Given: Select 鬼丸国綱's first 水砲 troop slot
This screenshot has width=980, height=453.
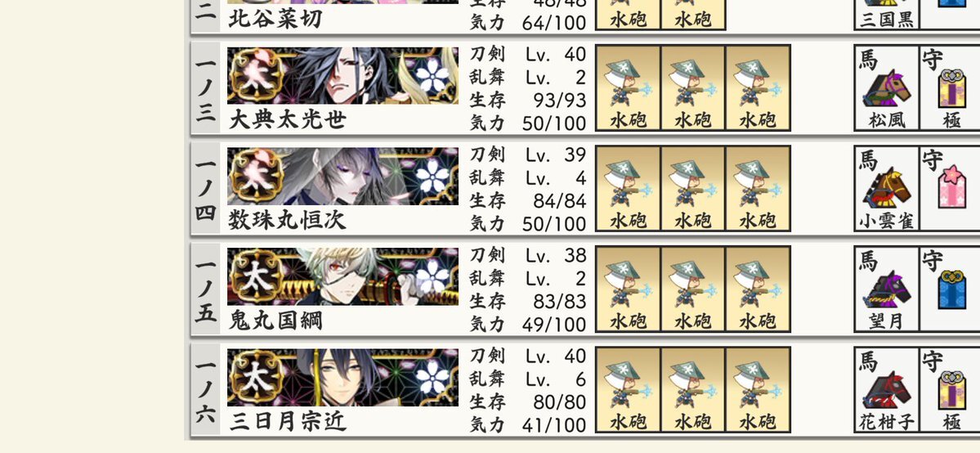Looking at the screenshot, I should point(628,289).
